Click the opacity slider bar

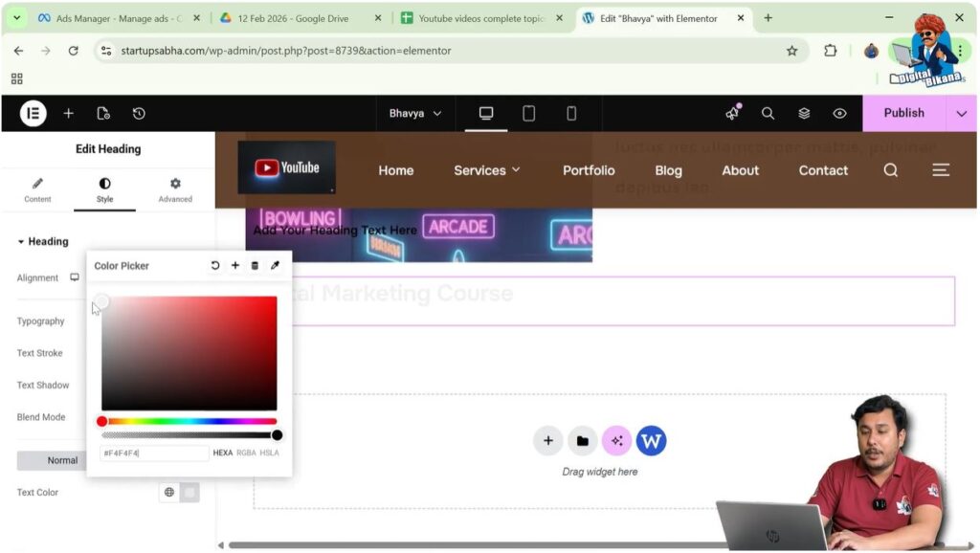[189, 435]
